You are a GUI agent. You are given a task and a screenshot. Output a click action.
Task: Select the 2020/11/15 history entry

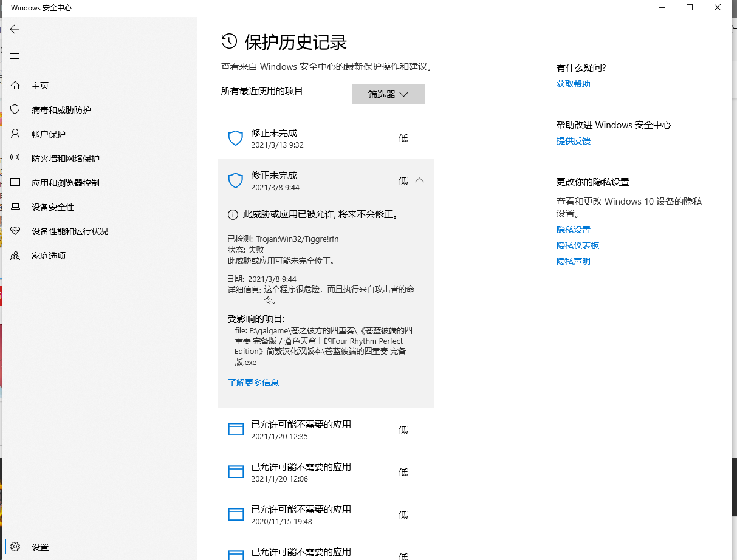coord(326,514)
